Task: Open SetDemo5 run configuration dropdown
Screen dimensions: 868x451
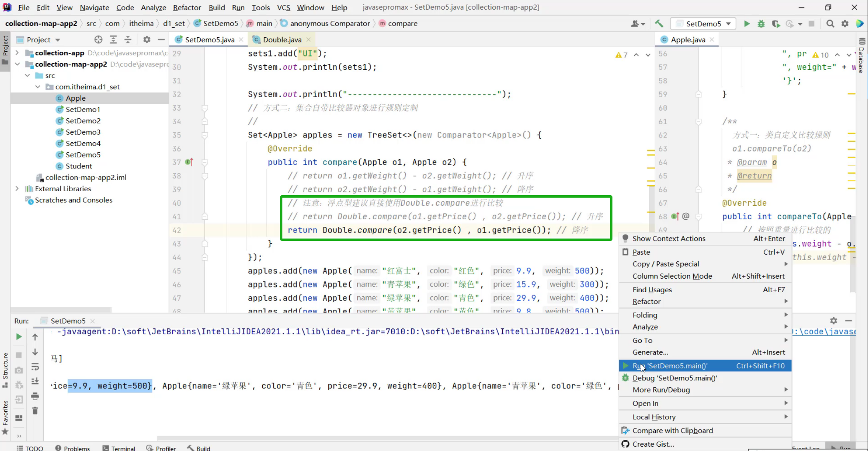Action: click(703, 24)
